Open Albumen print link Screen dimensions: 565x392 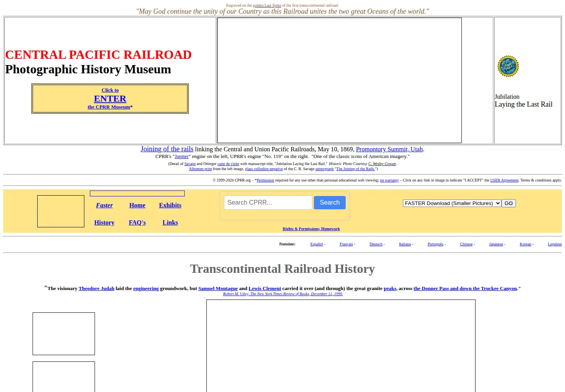(x=200, y=169)
